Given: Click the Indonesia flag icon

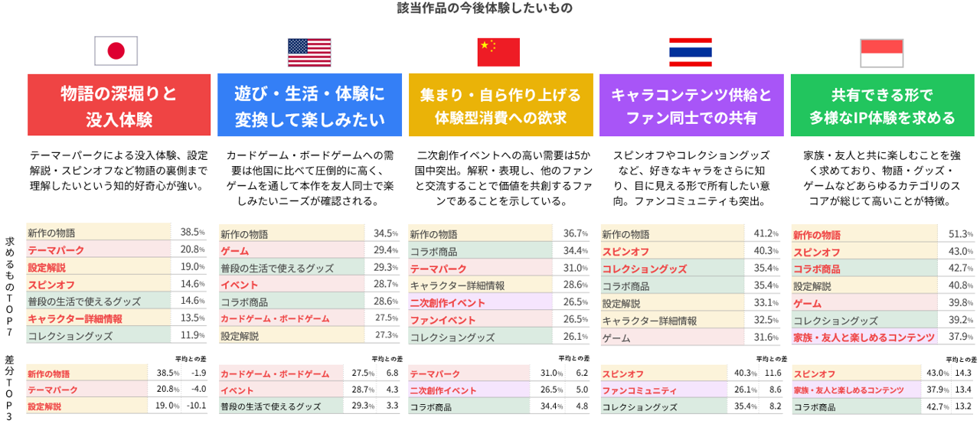Looking at the screenshot, I should coord(882,51).
